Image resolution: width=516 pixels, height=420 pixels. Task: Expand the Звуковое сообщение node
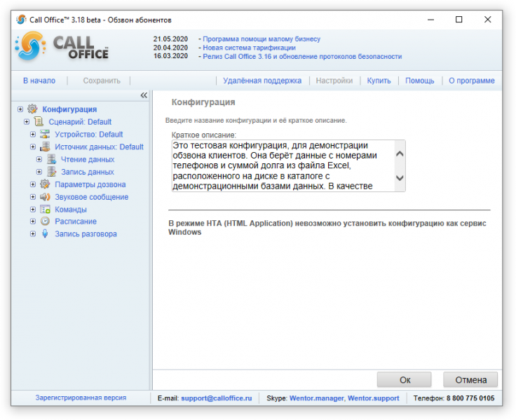pyautogui.click(x=33, y=197)
